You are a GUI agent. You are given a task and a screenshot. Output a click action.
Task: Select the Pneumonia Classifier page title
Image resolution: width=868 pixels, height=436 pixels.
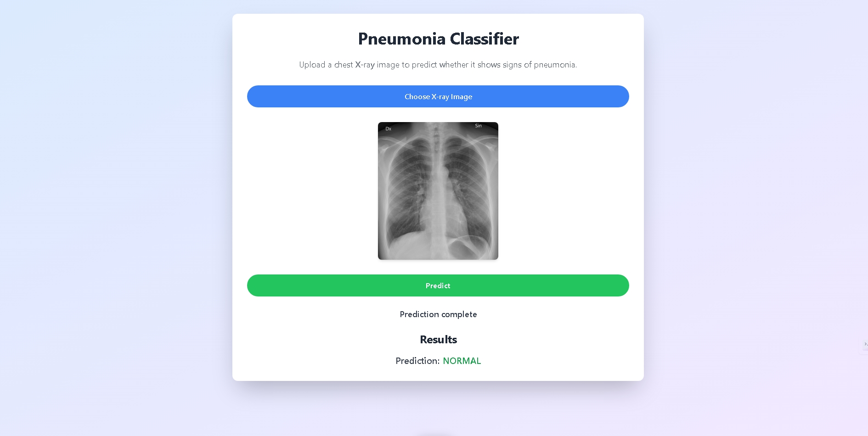point(438,39)
